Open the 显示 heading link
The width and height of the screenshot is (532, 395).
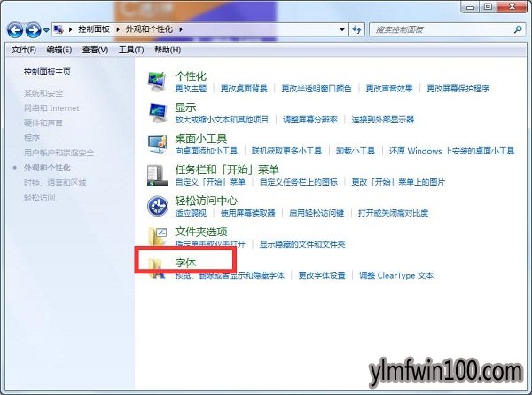[185, 107]
